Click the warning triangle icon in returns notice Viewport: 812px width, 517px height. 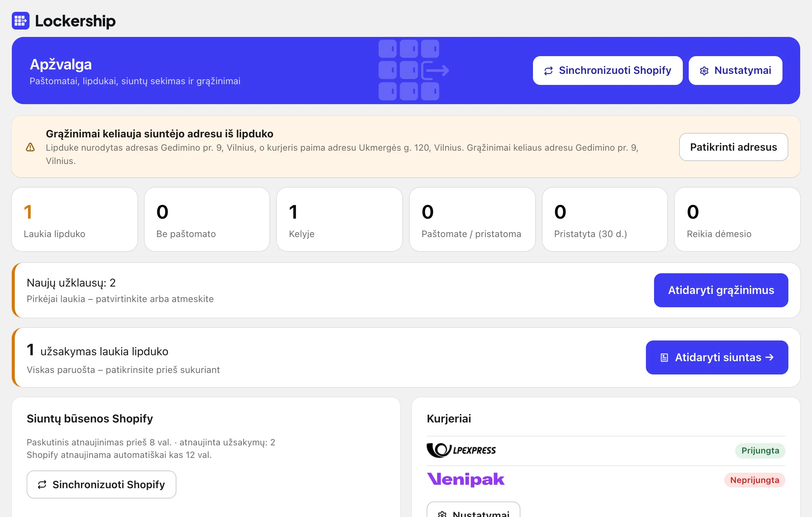[30, 147]
